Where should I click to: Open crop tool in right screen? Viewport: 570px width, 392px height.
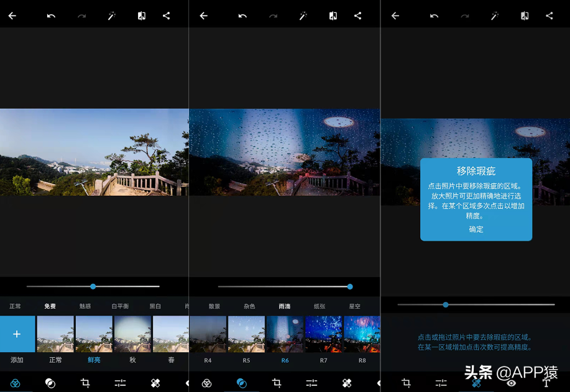click(406, 383)
